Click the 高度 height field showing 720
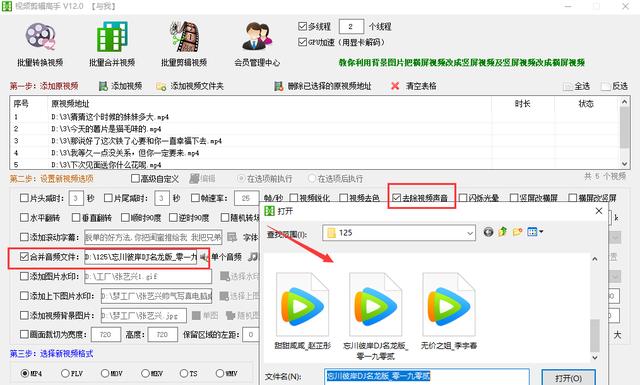 click(x=162, y=334)
